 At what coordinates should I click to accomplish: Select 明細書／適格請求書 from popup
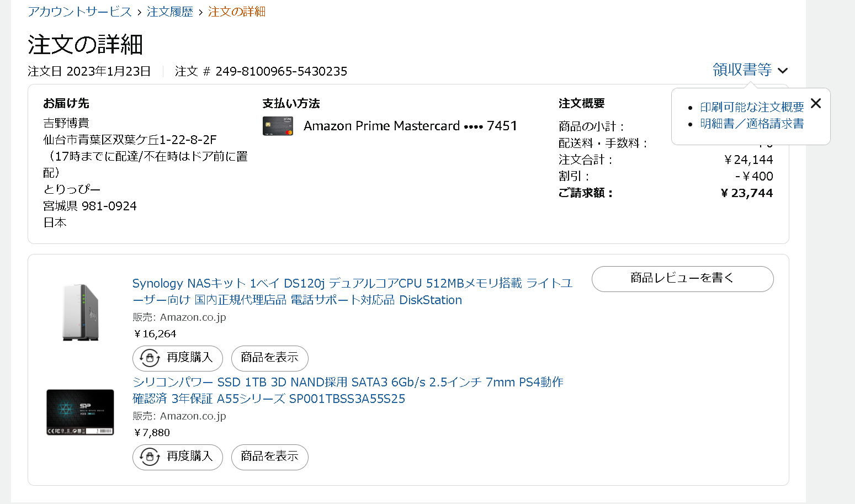[x=752, y=124]
